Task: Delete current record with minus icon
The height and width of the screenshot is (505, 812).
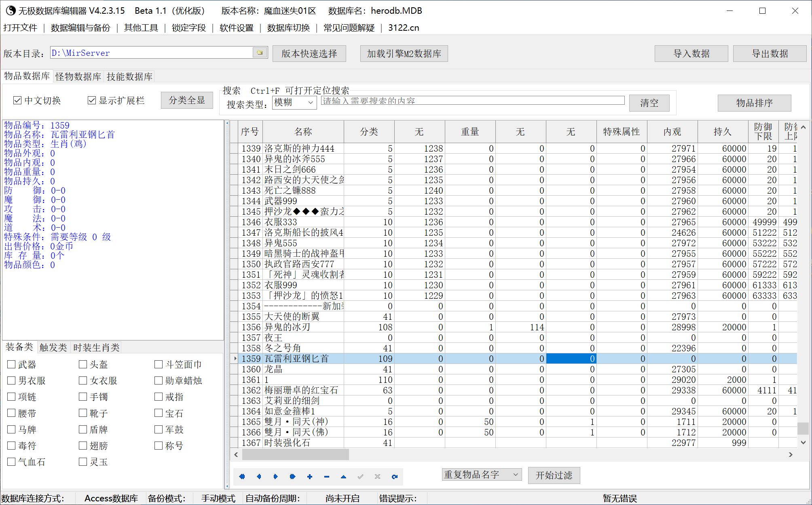Action: (327, 476)
